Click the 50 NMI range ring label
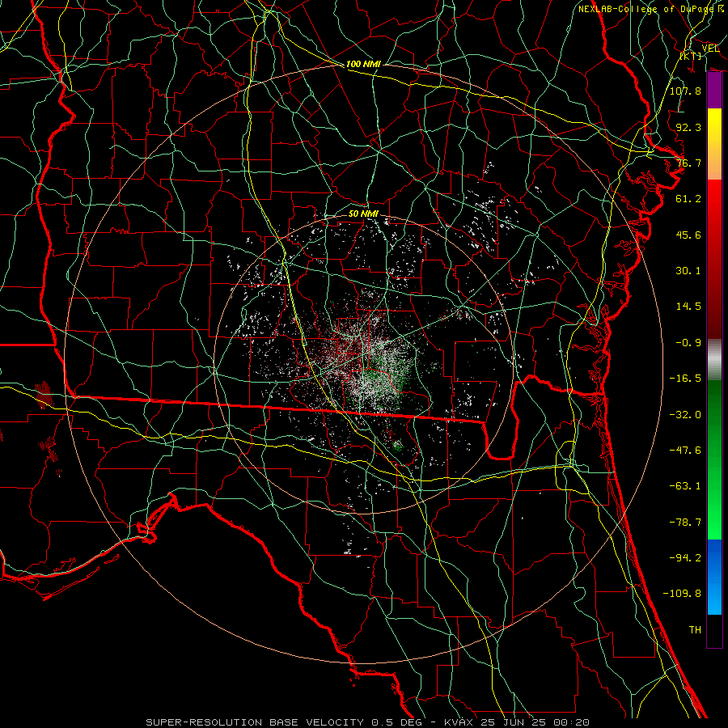Viewport: 728px width, 728px height. [x=363, y=214]
